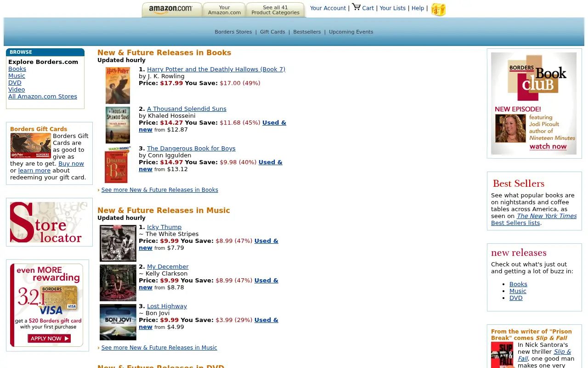588x368 pixels.
Task: Open The Dangerous Book for Boys link
Action: pyautogui.click(x=191, y=149)
